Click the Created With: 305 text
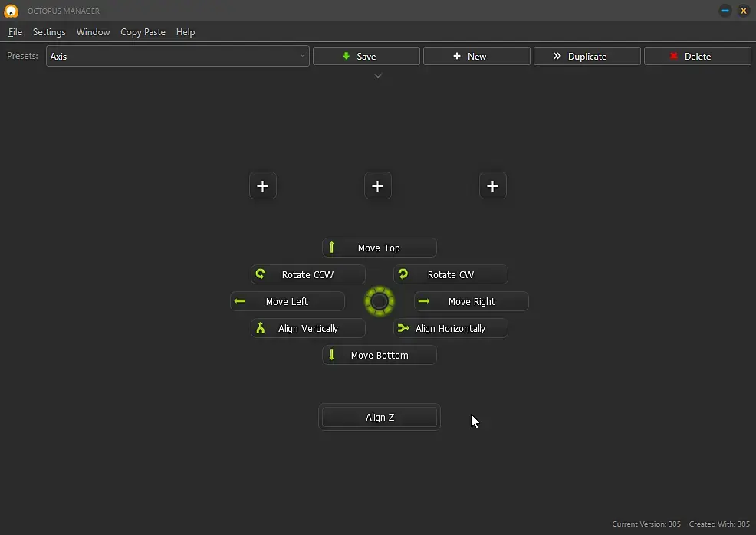The height and width of the screenshot is (535, 756). tap(719, 524)
